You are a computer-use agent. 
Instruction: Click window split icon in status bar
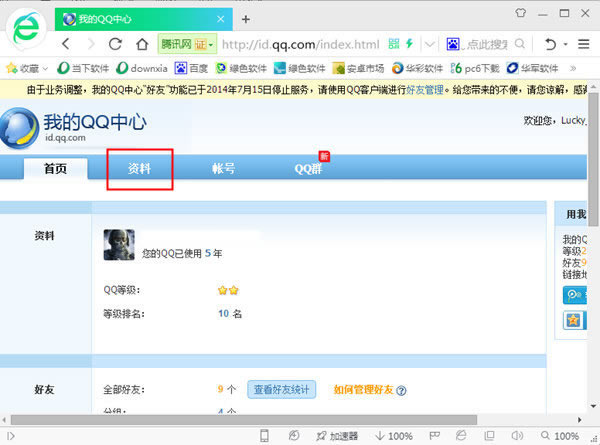point(489,435)
